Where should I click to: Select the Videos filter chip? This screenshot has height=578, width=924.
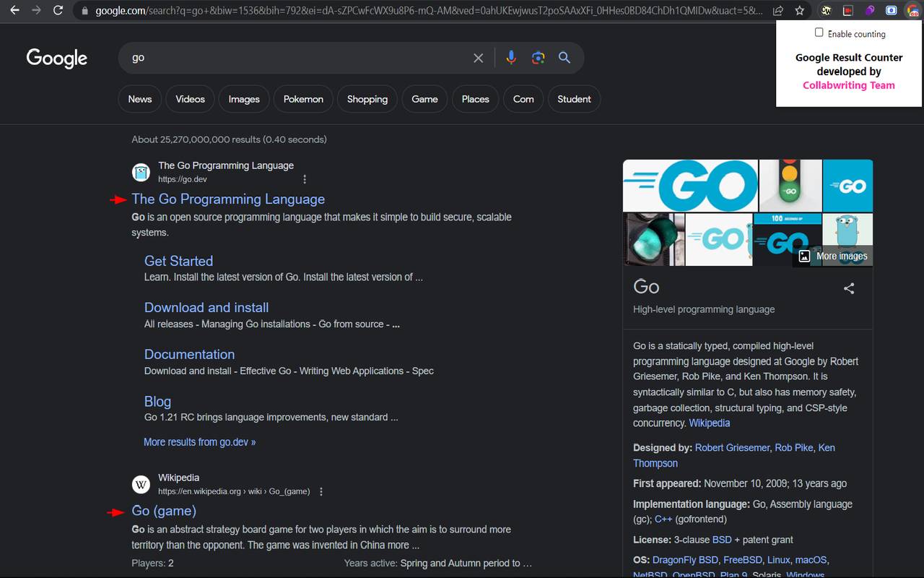[x=190, y=99]
